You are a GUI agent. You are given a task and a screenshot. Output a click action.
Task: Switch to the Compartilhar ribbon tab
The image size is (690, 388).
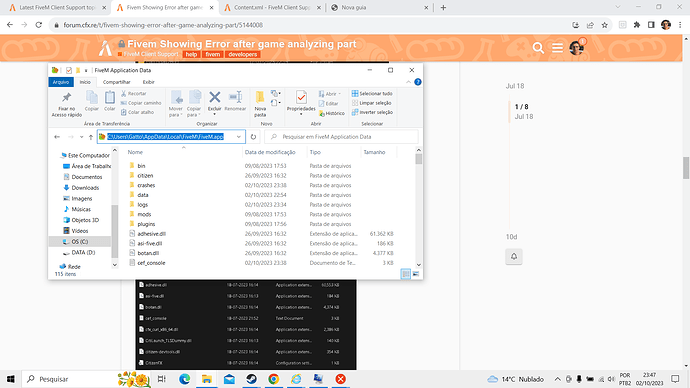(117, 82)
